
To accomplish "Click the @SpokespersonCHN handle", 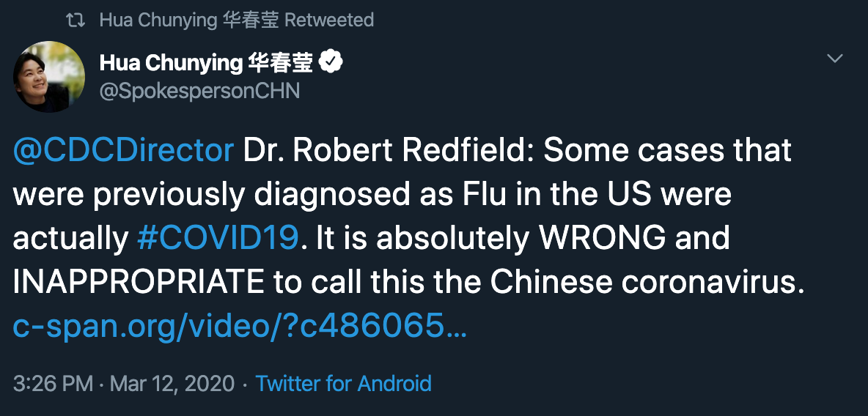I will point(199,92).
